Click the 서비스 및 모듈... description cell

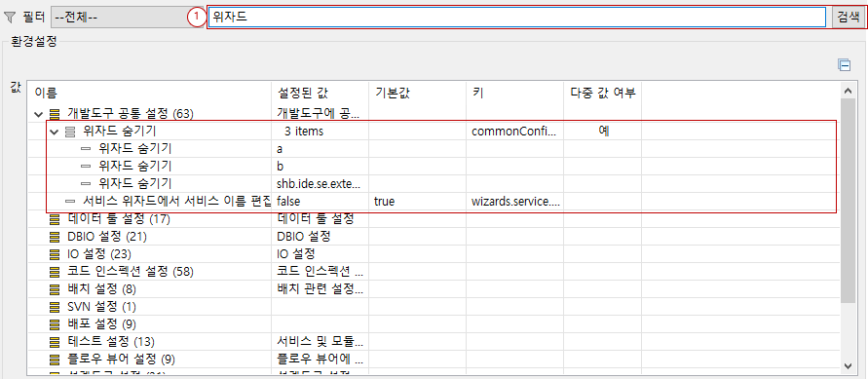click(x=320, y=342)
